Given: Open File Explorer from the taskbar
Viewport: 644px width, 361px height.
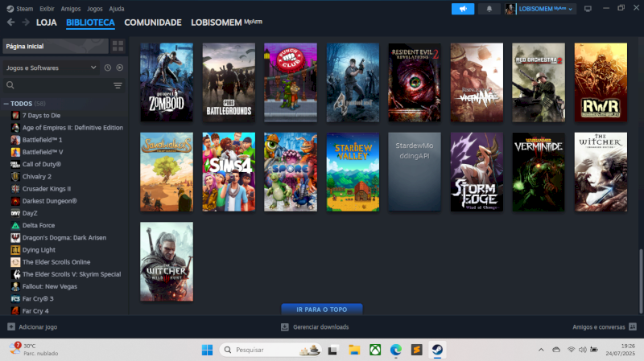Looking at the screenshot, I should (354, 350).
